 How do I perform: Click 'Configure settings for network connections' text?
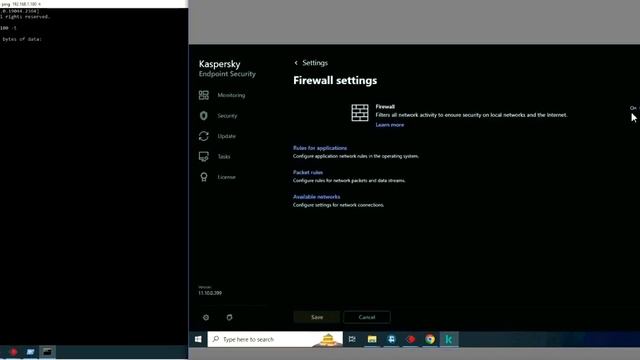coord(338,205)
